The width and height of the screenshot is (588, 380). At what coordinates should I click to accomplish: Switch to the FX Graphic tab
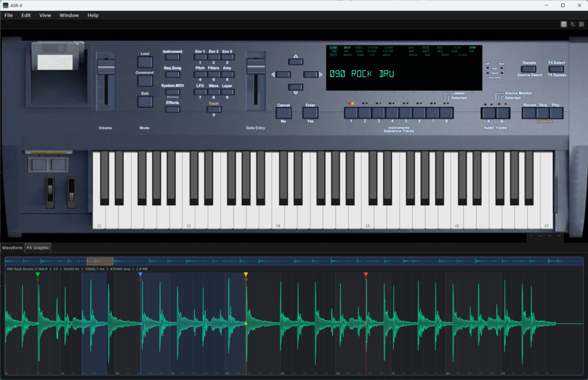pyautogui.click(x=38, y=248)
